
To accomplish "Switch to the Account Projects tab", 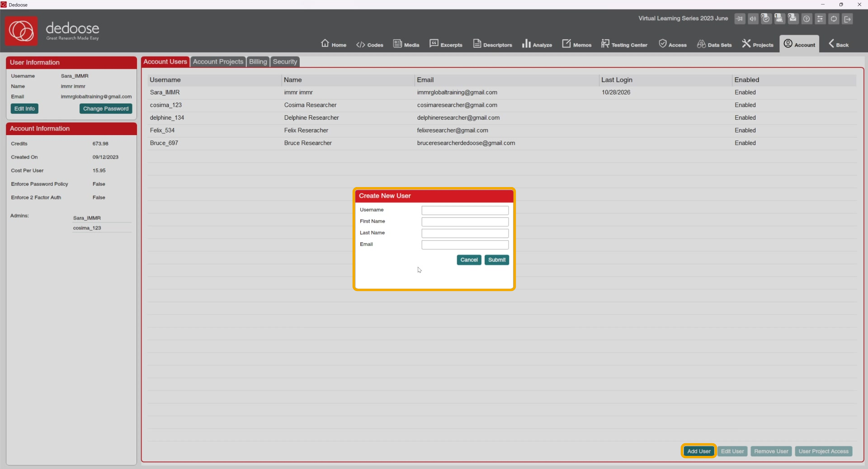I will [218, 62].
